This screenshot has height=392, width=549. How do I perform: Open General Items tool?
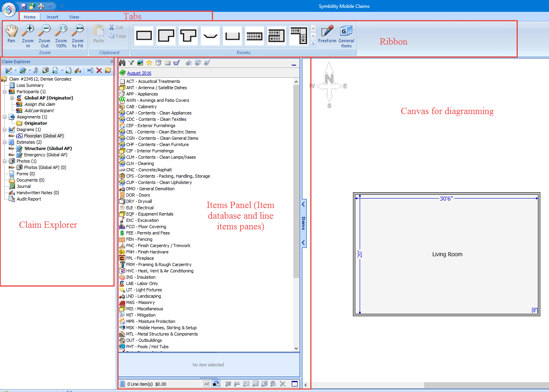346,36
